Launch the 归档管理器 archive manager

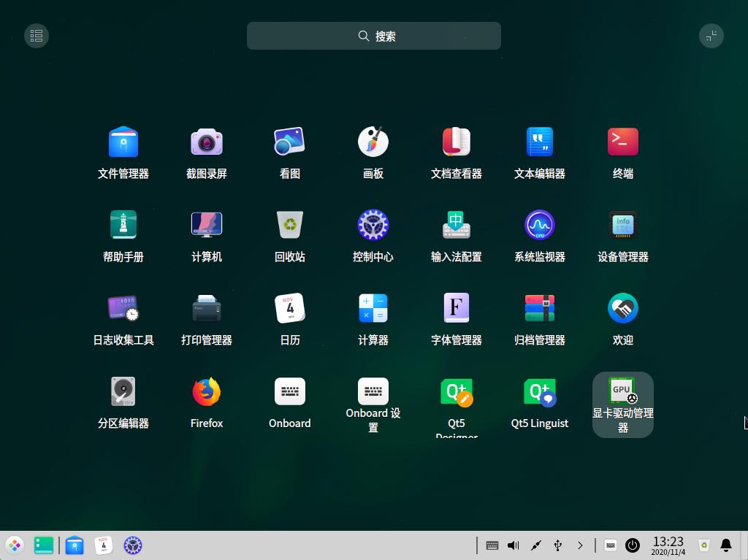click(x=540, y=309)
